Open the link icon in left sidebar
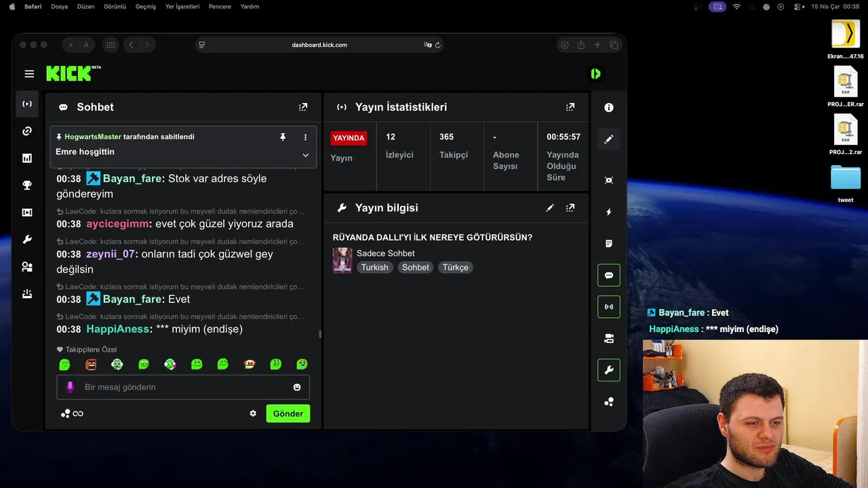 coord(27,131)
